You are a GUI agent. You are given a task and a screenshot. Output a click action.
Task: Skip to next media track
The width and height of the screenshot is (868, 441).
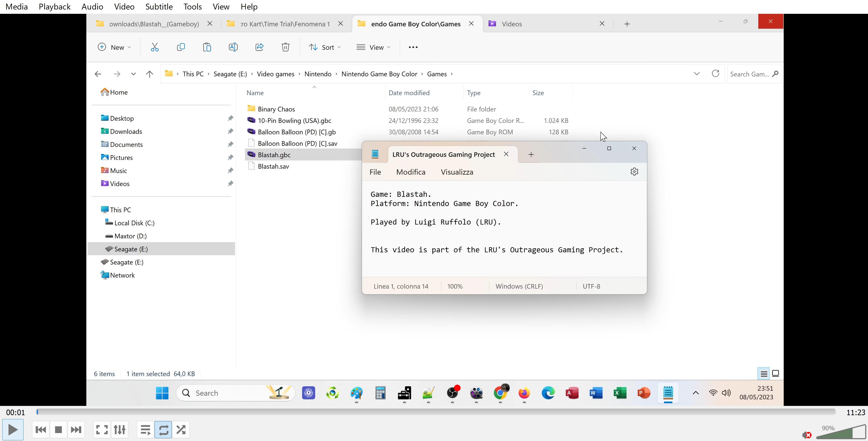point(76,429)
